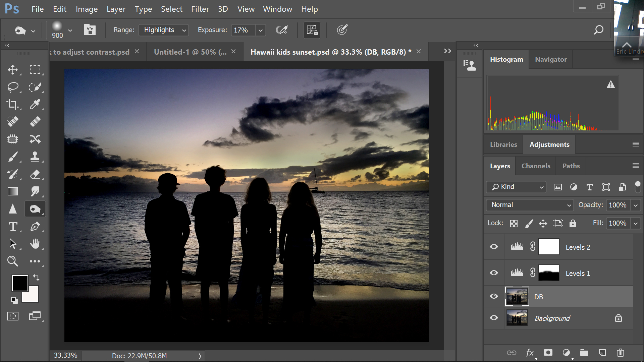The image size is (644, 362).
Task: Select the Zoom tool
Action: tap(13, 261)
